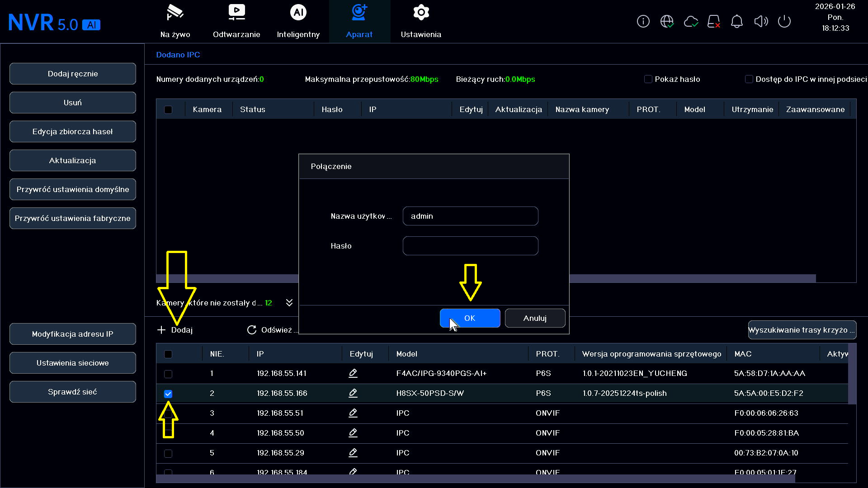Confirm connection with OK button
Screen dimensions: 868x488
[470, 318]
